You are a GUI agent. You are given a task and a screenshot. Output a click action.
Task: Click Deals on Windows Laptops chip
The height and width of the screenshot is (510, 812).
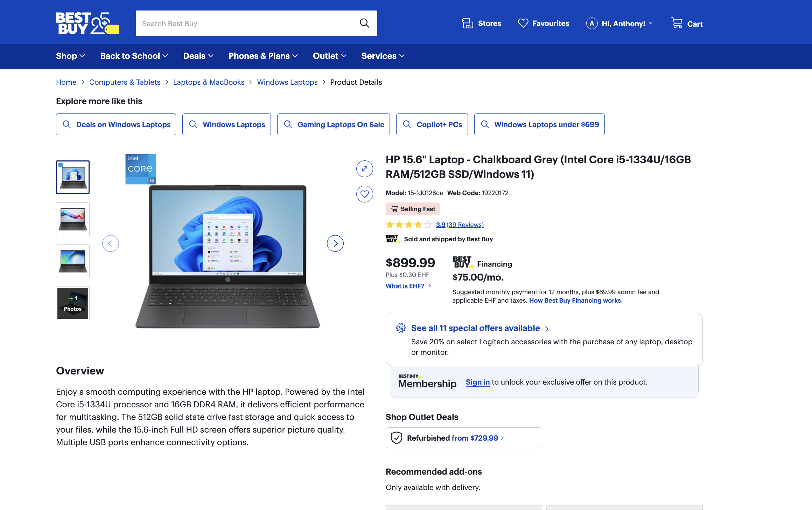116,124
